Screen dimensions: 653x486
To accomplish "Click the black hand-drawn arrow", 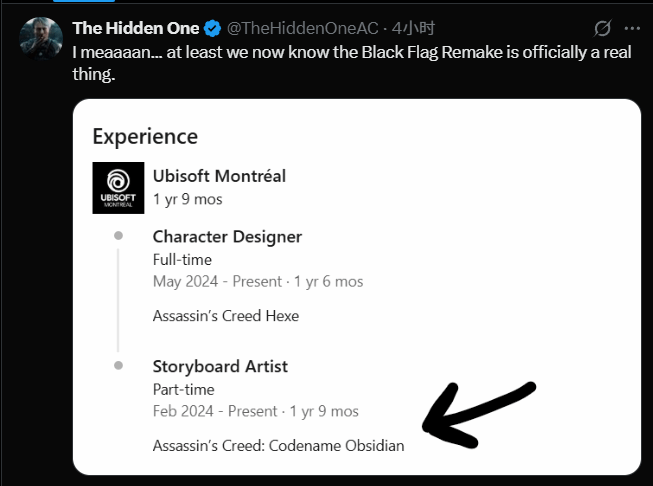I will click(x=479, y=411).
